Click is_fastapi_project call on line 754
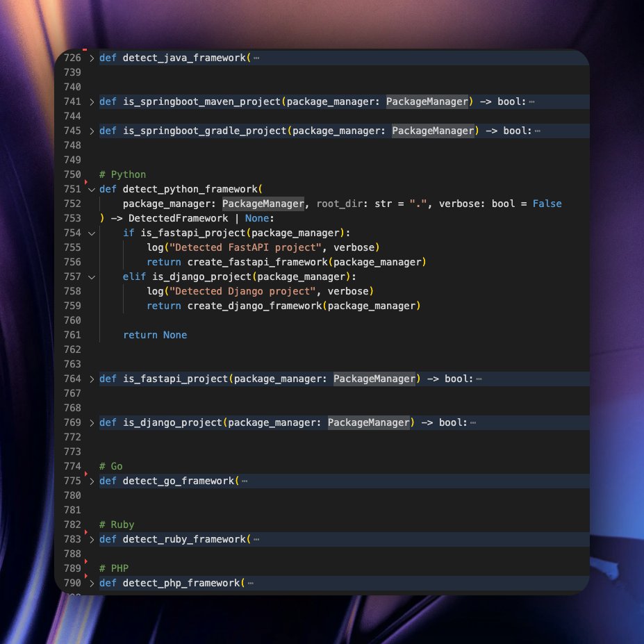This screenshot has height=644, width=644. [x=193, y=233]
